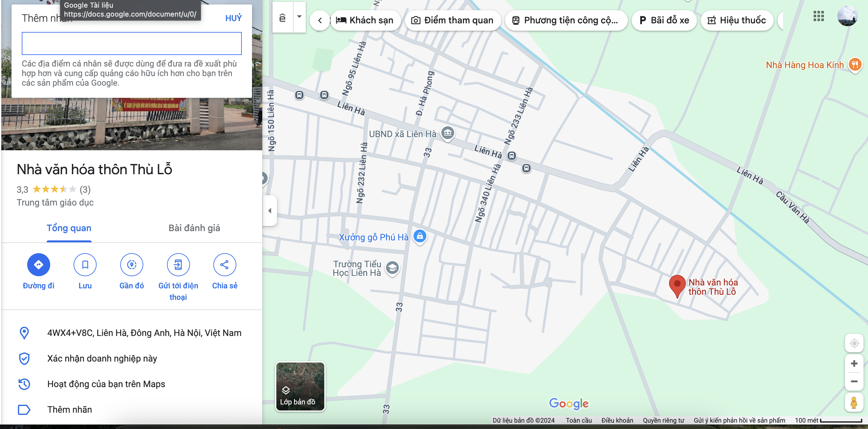Open the Google apps grid icon
Screen dimensions: 868x429
click(x=818, y=16)
